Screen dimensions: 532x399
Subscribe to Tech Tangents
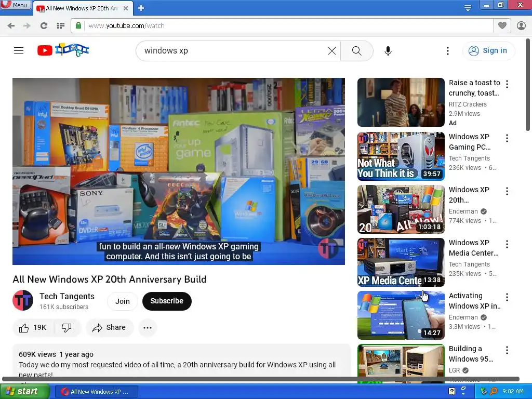point(167,301)
